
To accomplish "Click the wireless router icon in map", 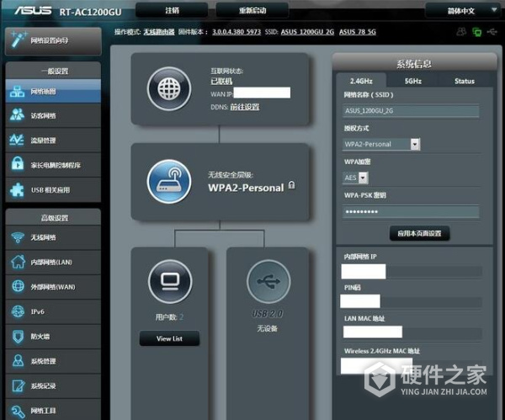I will click(x=169, y=181).
